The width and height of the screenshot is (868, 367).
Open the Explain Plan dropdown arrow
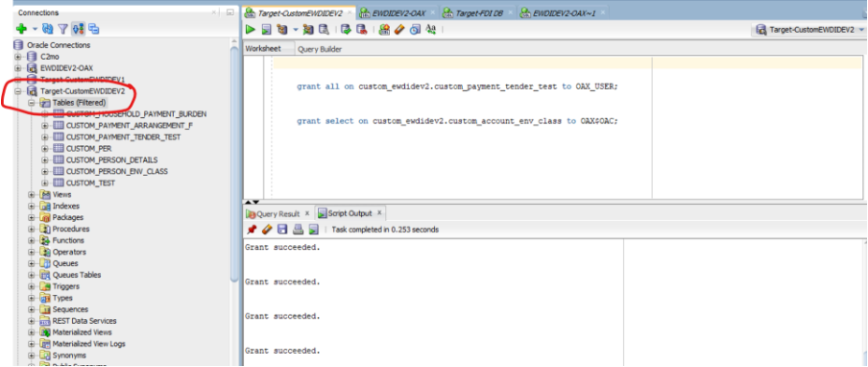click(295, 30)
